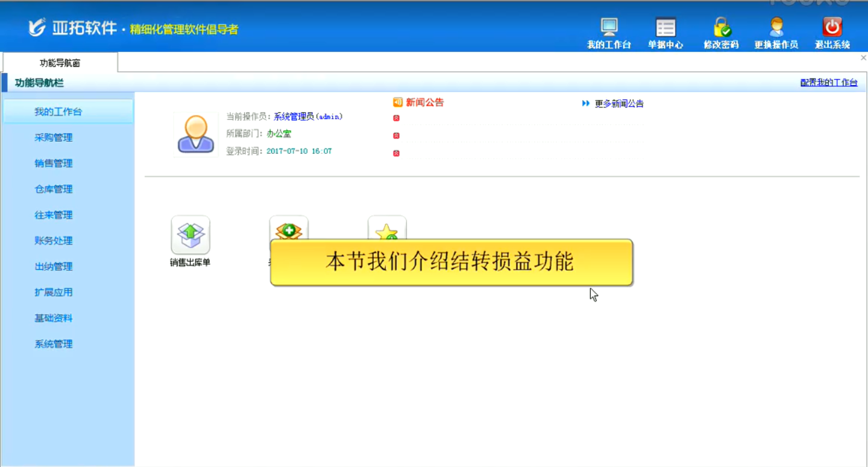
Task: Open the 更多新闻公告 link
Action: coord(619,104)
